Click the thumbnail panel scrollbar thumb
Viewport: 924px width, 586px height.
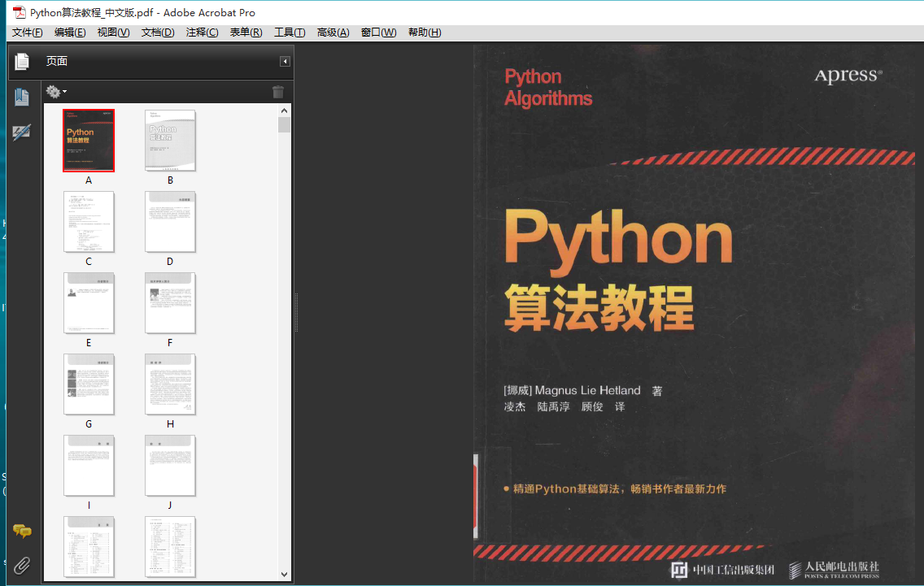[x=285, y=125]
